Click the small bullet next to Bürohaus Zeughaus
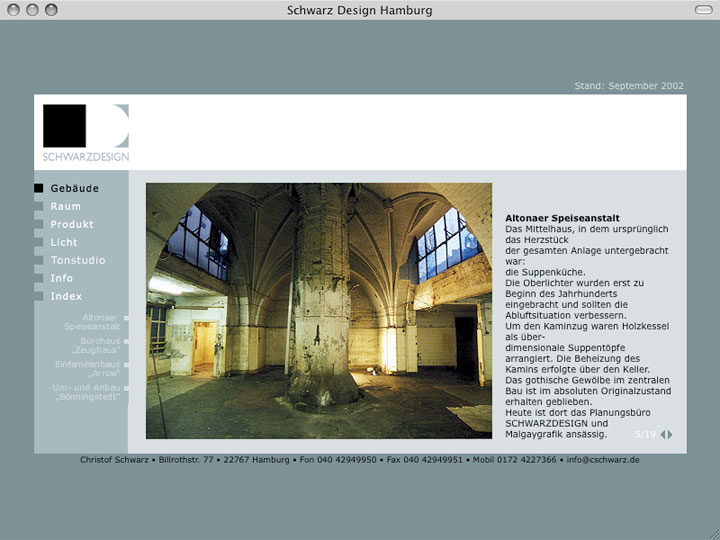Screen dimensions: 720x540 click(126, 341)
